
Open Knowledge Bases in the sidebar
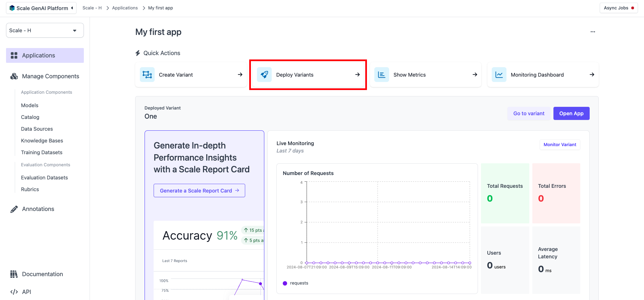[42, 141]
